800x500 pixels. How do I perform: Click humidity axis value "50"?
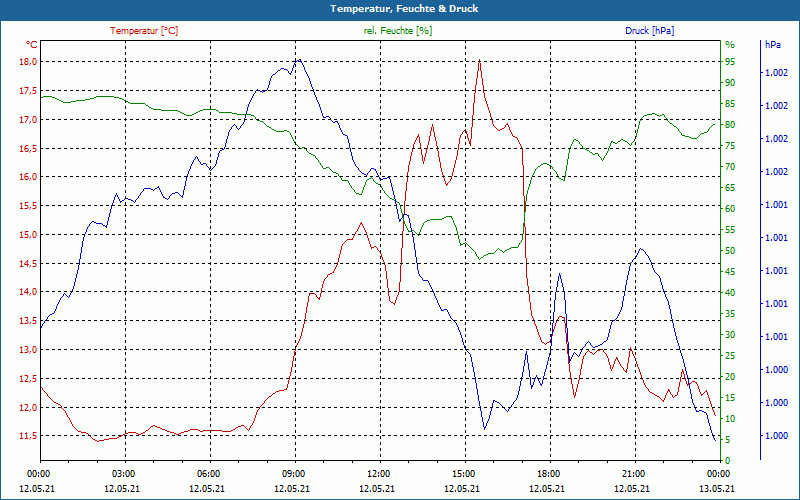730,251
